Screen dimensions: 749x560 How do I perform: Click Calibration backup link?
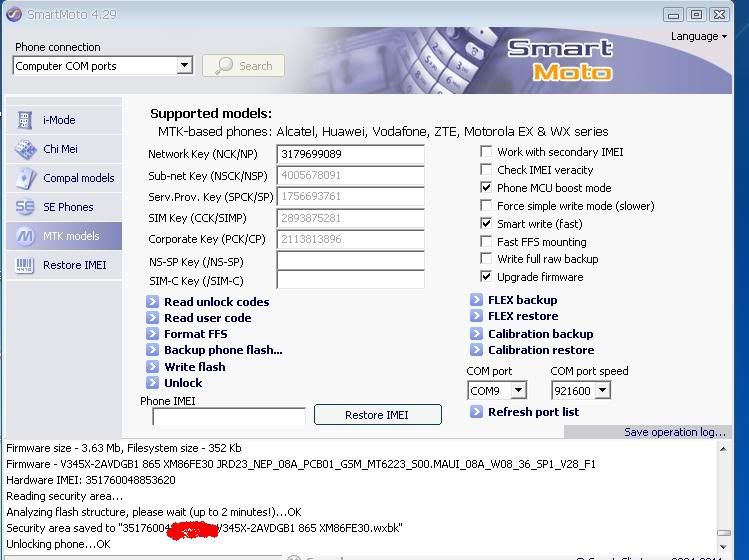[x=540, y=334]
